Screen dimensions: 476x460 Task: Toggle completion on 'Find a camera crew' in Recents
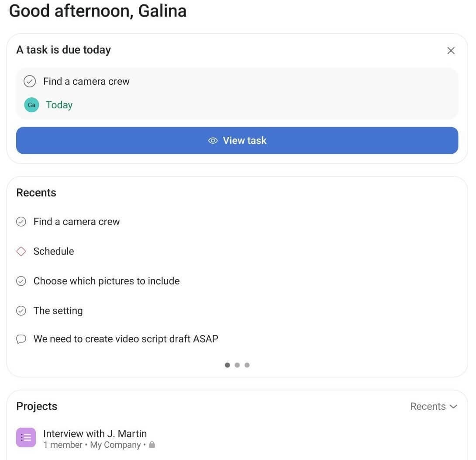tap(21, 221)
